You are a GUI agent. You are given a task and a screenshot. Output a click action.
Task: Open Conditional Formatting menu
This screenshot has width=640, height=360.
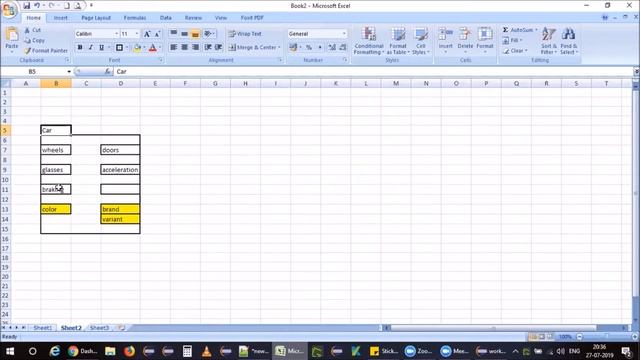coord(369,41)
